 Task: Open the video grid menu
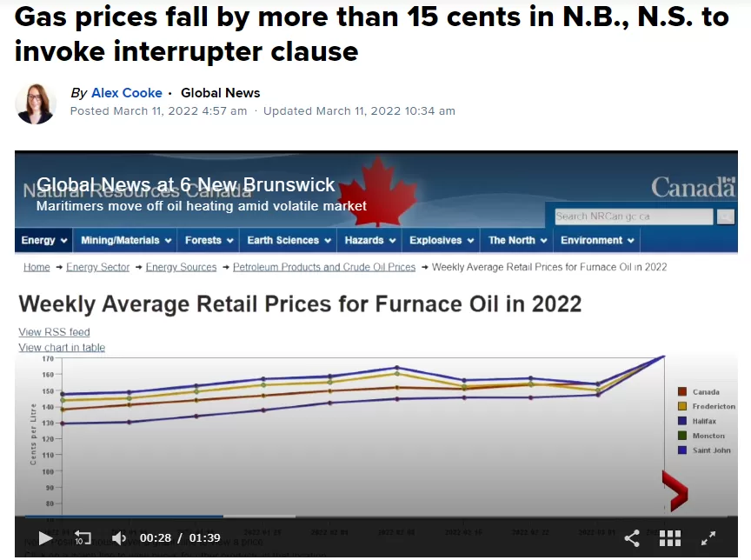tap(669, 538)
